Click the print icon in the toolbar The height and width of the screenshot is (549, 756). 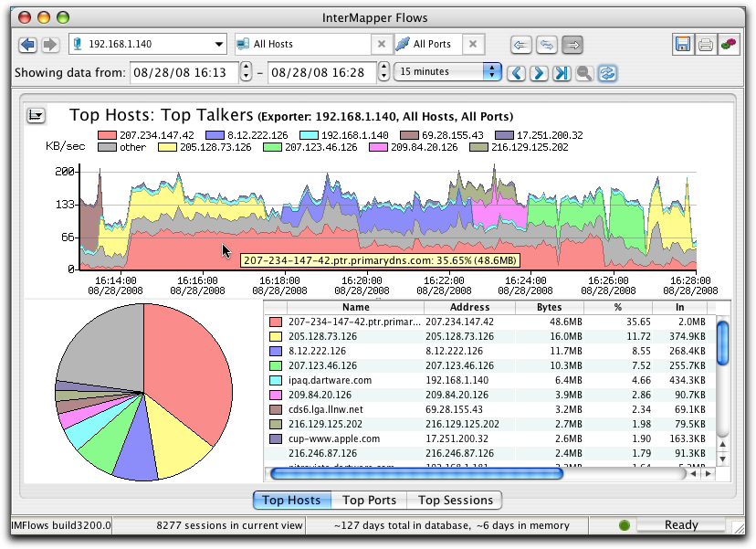click(x=705, y=43)
